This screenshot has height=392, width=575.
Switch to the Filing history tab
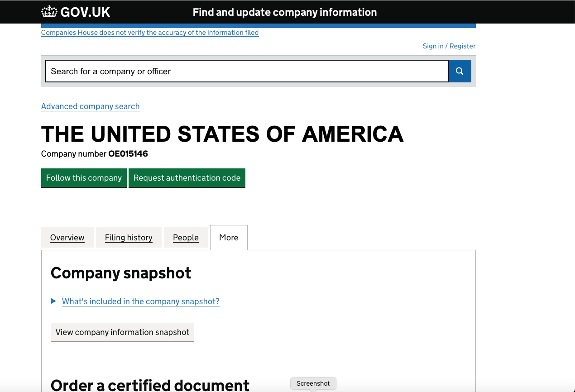point(129,238)
